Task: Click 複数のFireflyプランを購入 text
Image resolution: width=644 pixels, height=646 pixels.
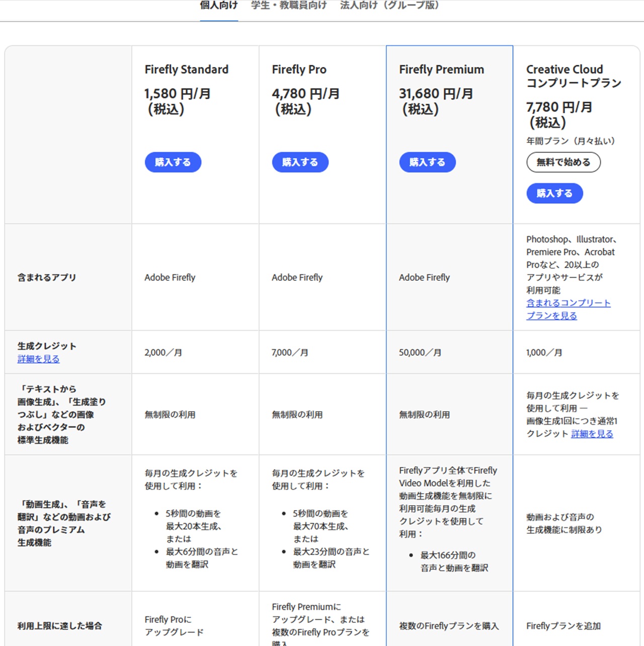Action: (449, 626)
